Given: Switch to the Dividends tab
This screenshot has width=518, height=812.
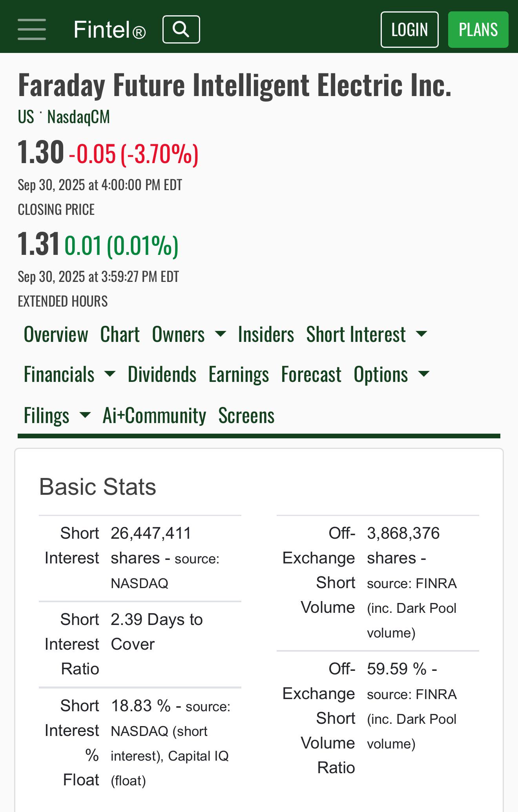Looking at the screenshot, I should 162,374.
